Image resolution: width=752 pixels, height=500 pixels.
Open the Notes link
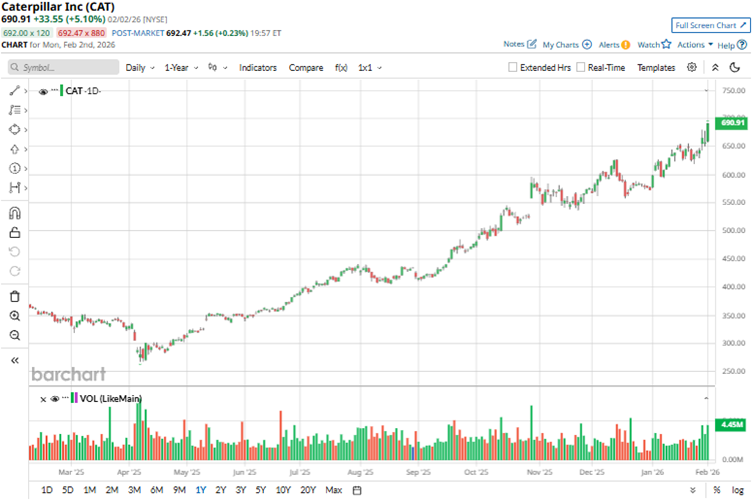514,44
